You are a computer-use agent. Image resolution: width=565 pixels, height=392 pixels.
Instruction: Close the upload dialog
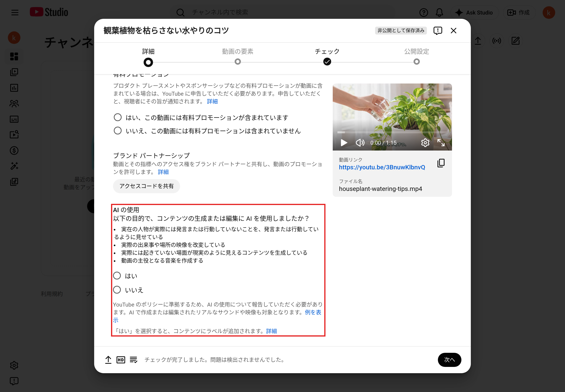coord(453,31)
